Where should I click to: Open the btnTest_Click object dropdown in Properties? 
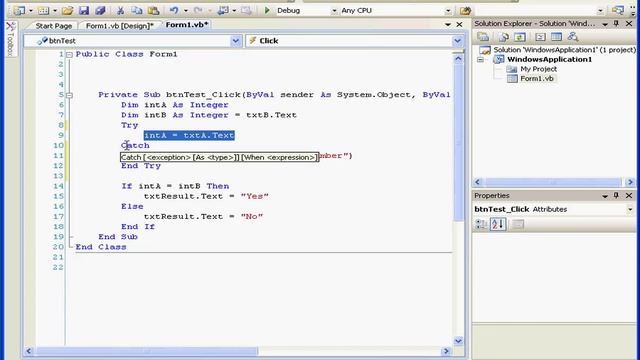pos(630,209)
